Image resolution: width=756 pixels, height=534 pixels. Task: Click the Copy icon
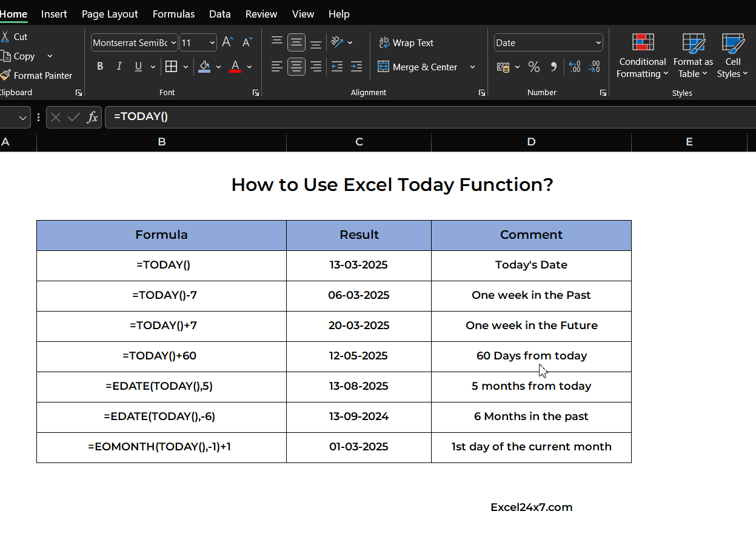tap(5, 56)
